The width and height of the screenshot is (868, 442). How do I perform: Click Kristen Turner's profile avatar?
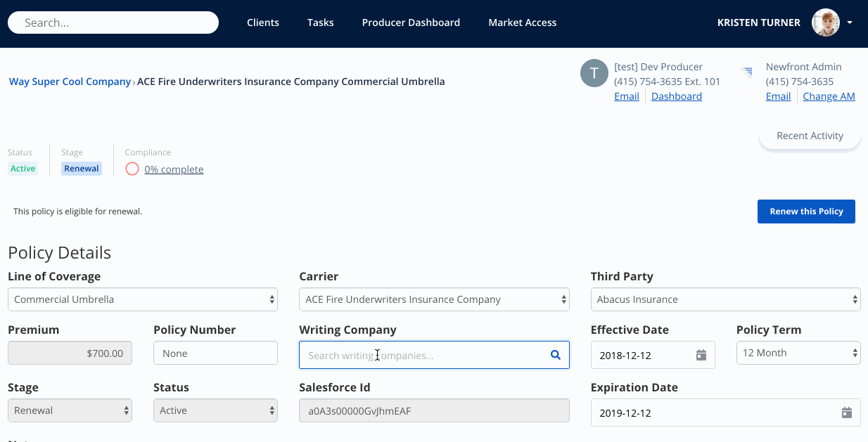coord(826,22)
